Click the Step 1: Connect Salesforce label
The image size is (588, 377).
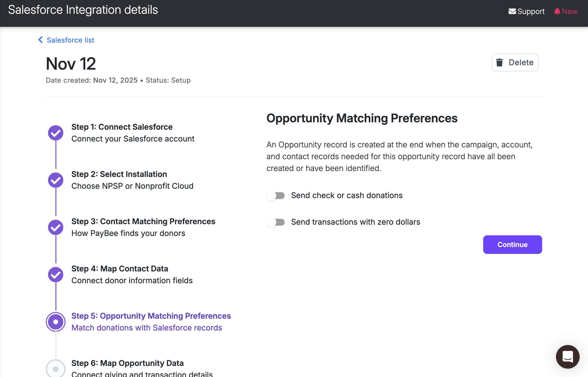coord(122,127)
